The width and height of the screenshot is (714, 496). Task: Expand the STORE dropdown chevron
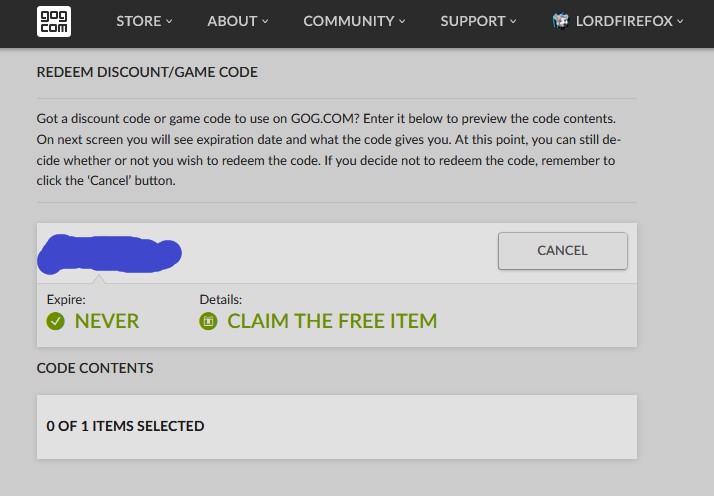pyautogui.click(x=169, y=21)
